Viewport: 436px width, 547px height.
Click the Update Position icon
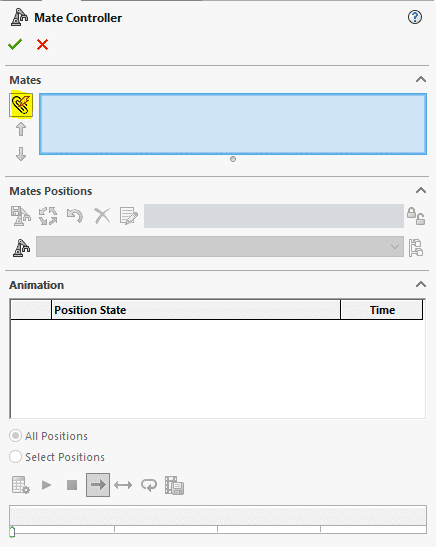pos(48,216)
